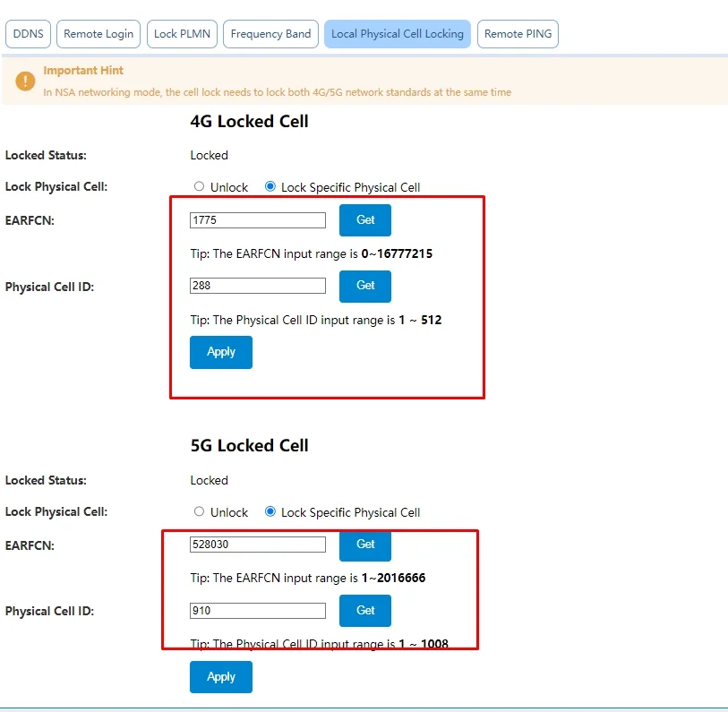Click the 1~2016666 EARFCN range tip
Screen dimensions: 728x712
coord(308,578)
